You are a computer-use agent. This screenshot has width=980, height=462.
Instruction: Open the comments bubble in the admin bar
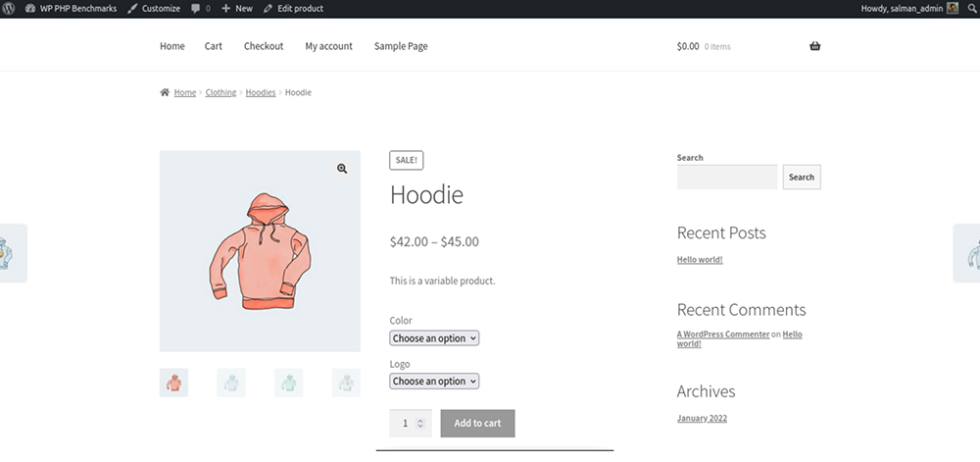pos(201,9)
